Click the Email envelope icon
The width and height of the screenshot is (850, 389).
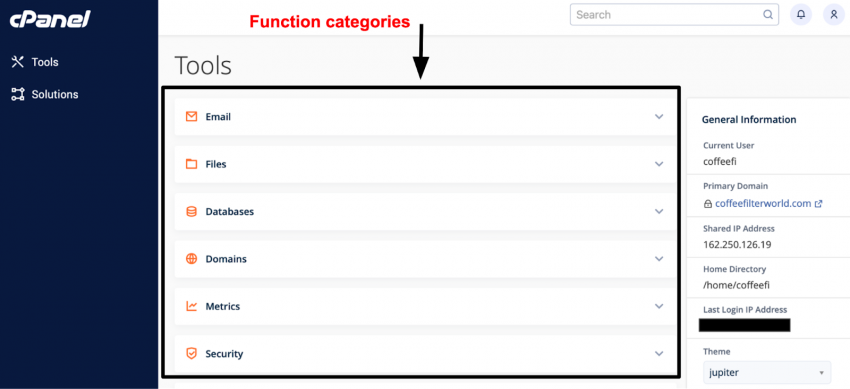point(191,116)
